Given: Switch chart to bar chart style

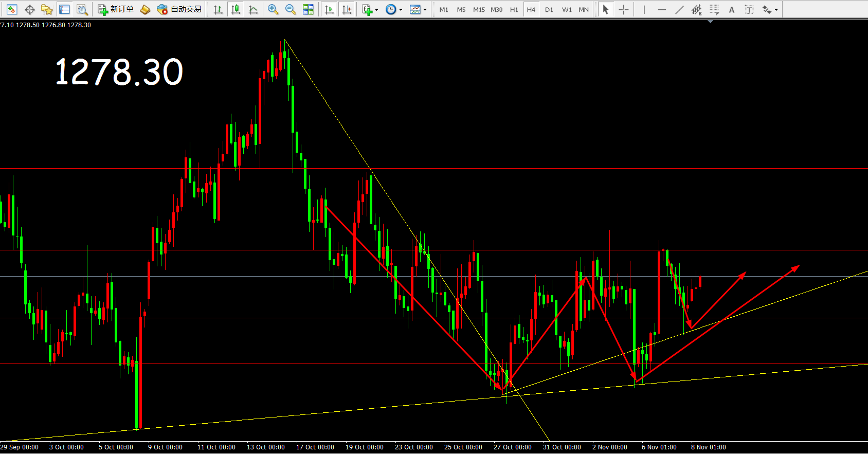Looking at the screenshot, I should [x=218, y=9].
